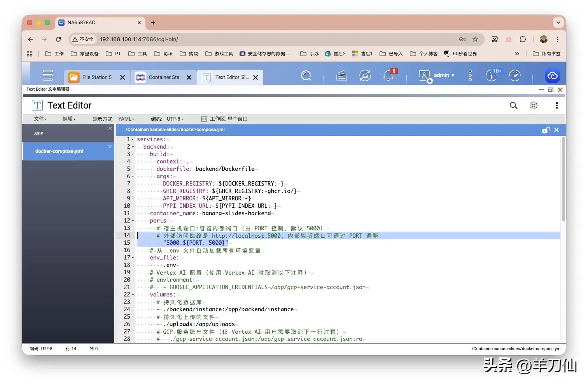Open the QTS search magnifier icon

pos(306,75)
